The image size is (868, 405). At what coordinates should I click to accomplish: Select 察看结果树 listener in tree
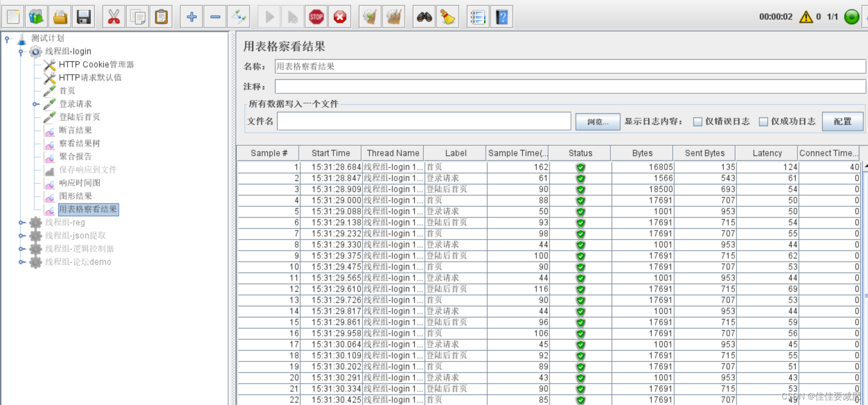click(79, 144)
